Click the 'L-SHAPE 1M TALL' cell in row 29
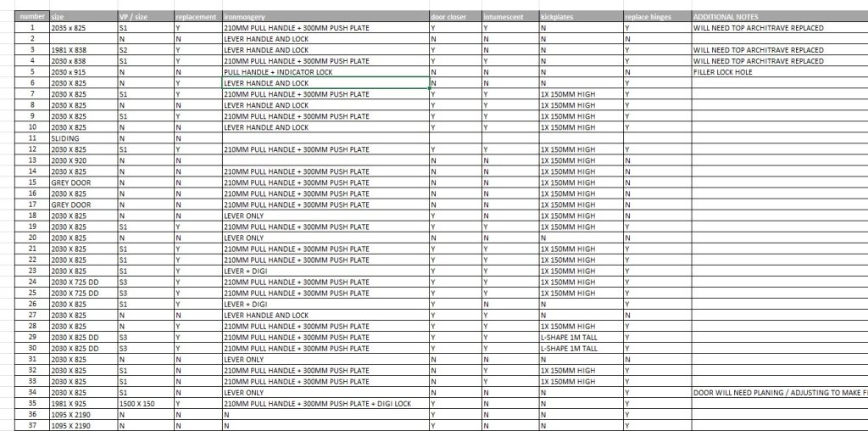 click(580, 337)
